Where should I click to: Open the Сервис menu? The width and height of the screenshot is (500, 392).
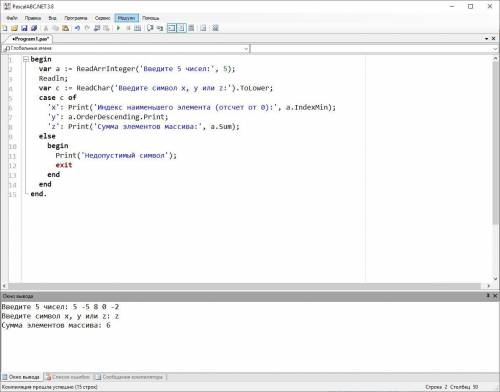click(102, 18)
